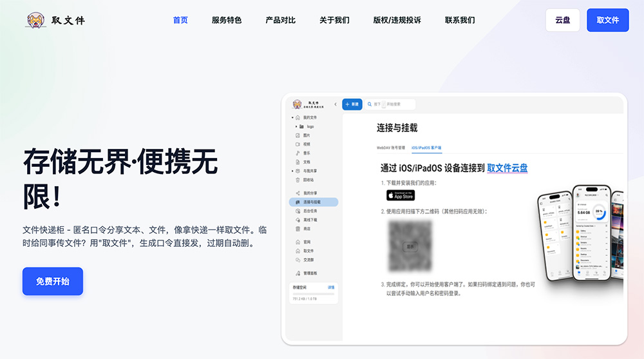Click the 官网 sidebar icon in the preview
Image resolution: width=644 pixels, height=359 pixels.
click(x=298, y=242)
